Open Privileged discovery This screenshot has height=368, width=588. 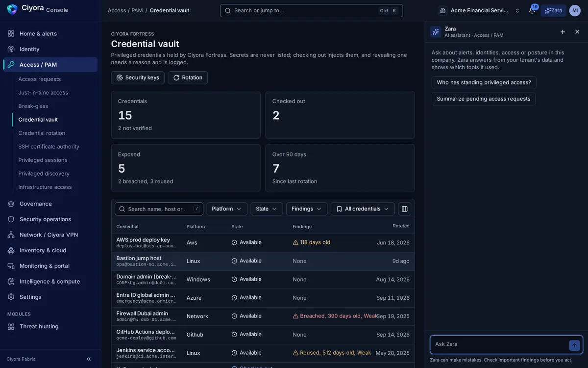(44, 174)
